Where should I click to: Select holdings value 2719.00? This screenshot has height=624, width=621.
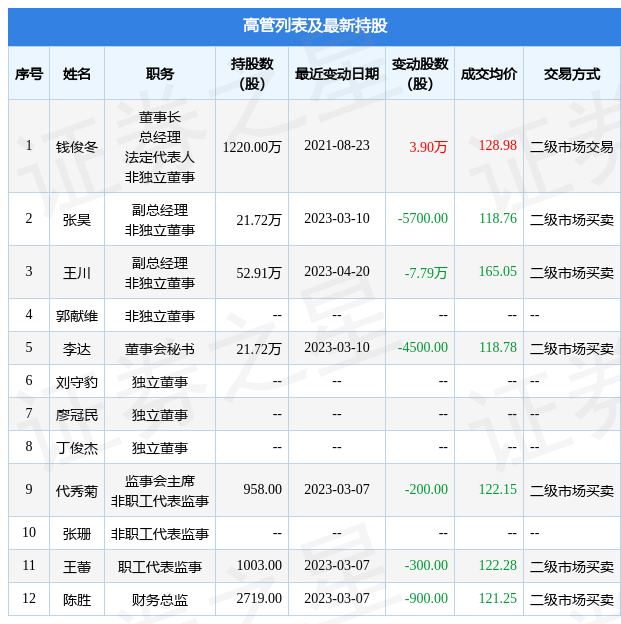click(x=259, y=599)
